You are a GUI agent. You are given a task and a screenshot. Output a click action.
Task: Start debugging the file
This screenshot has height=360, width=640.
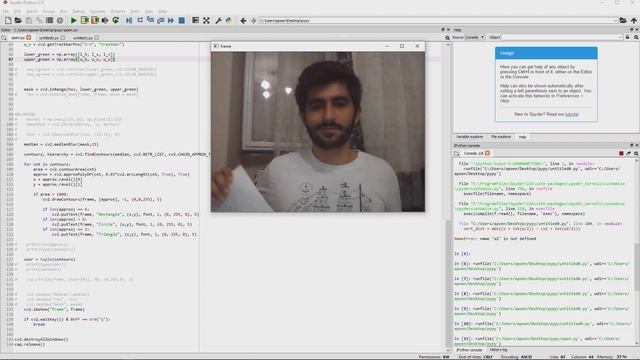129,20
